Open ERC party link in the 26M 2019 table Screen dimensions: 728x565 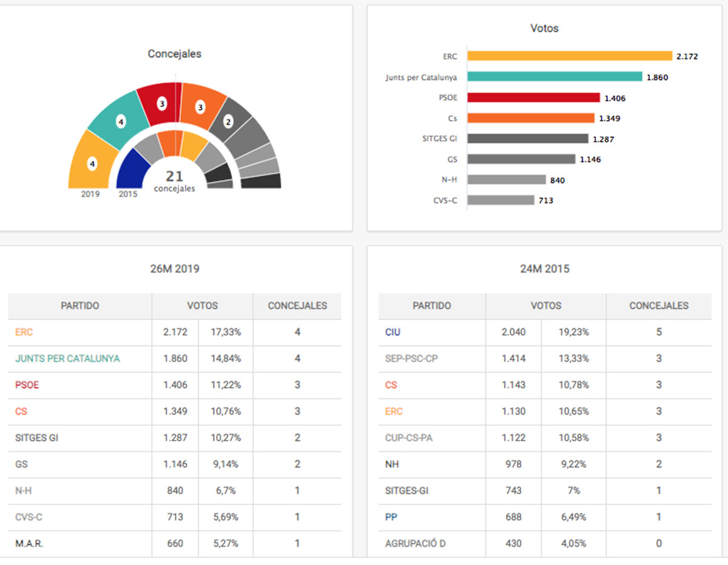(24, 332)
